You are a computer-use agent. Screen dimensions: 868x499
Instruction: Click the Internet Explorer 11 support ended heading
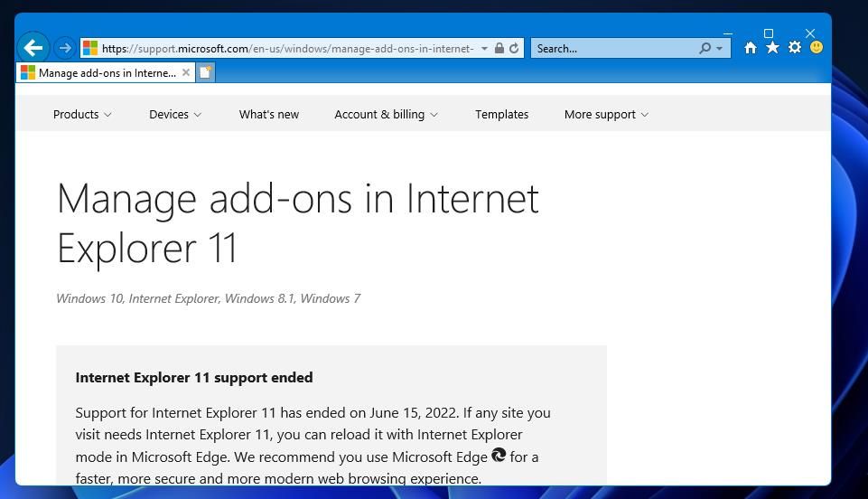pos(194,378)
